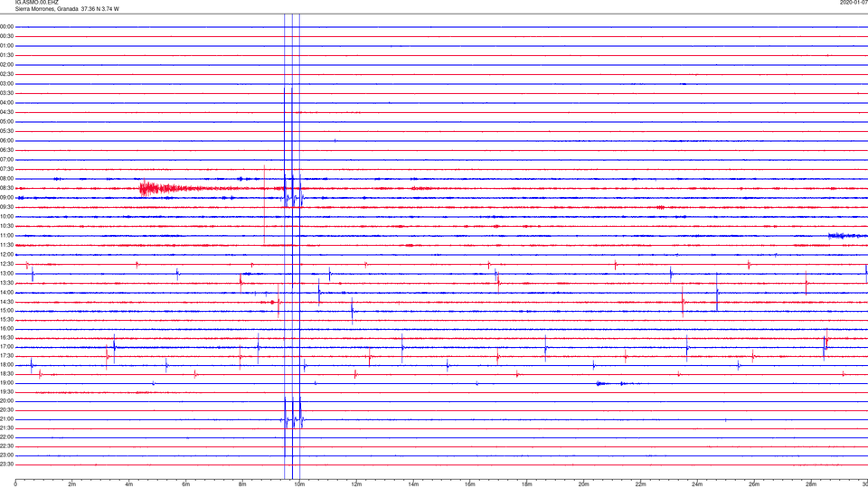Click the 17:00 row label
The width and height of the screenshot is (868, 488).
(x=6, y=347)
